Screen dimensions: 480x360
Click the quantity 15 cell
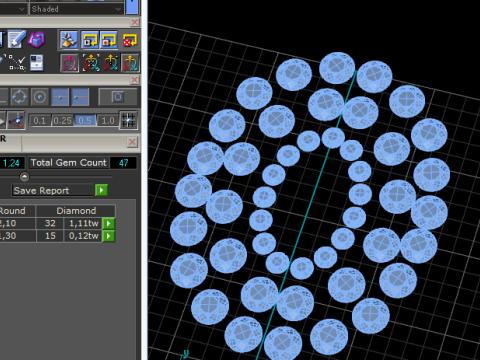50,236
